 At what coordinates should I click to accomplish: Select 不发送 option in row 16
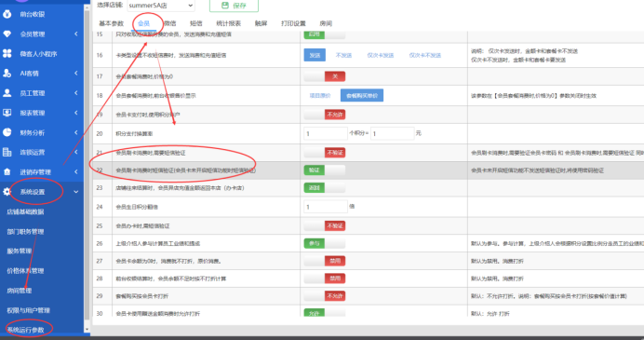(343, 55)
